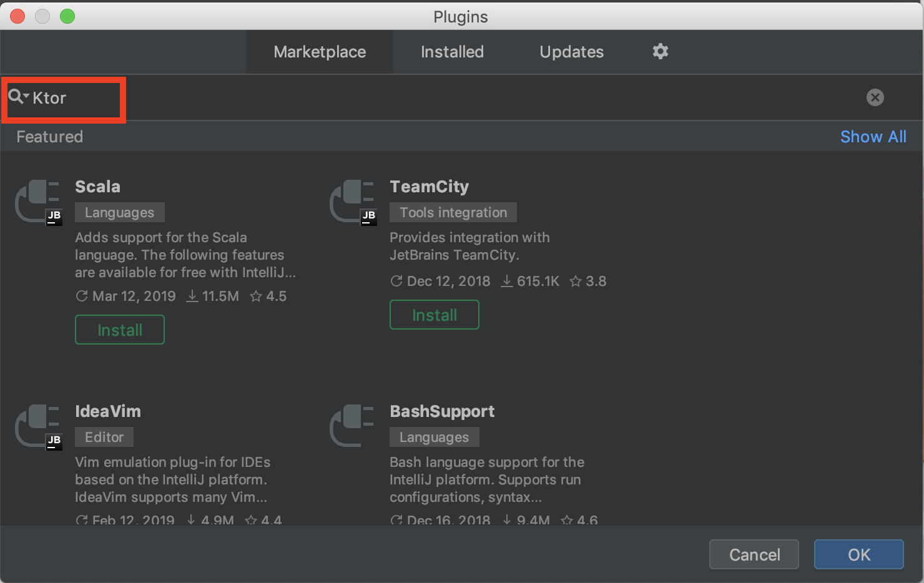Click the BashSupport plugin icon
This screenshot has height=583, width=924.
pyautogui.click(x=351, y=426)
